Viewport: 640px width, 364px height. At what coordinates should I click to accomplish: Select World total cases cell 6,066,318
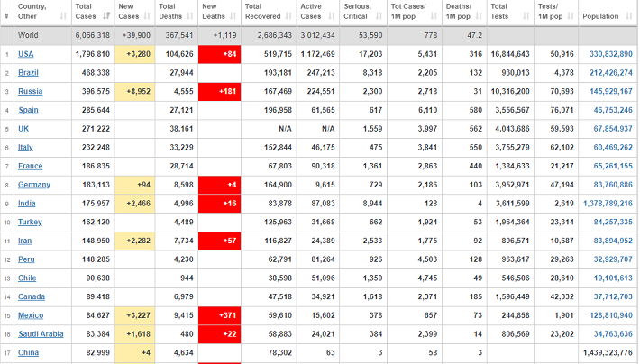93,35
